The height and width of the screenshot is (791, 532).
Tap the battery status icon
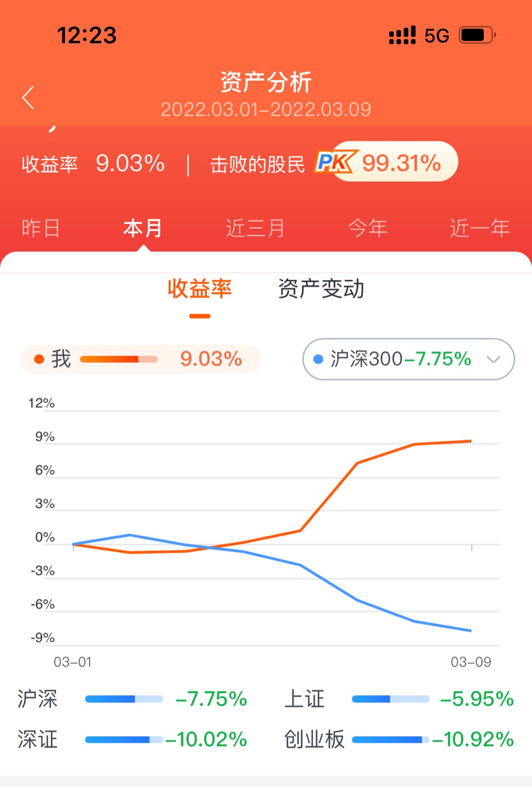tap(477, 35)
